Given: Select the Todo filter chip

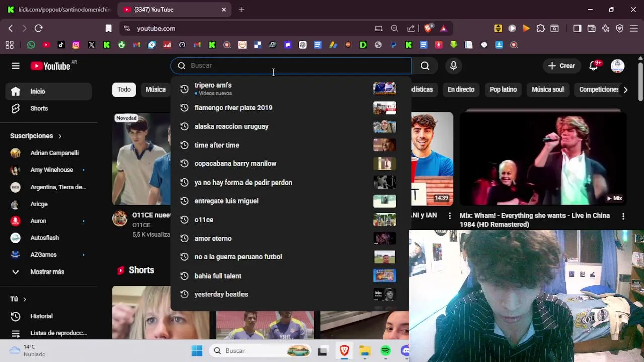Looking at the screenshot, I should click(124, 89).
